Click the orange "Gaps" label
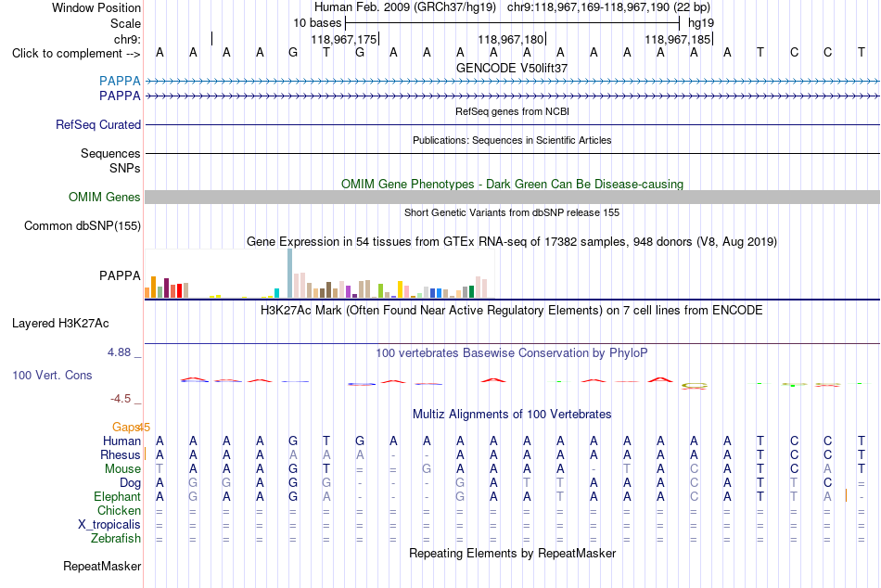This screenshot has width=881, height=588. pyautogui.click(x=125, y=428)
